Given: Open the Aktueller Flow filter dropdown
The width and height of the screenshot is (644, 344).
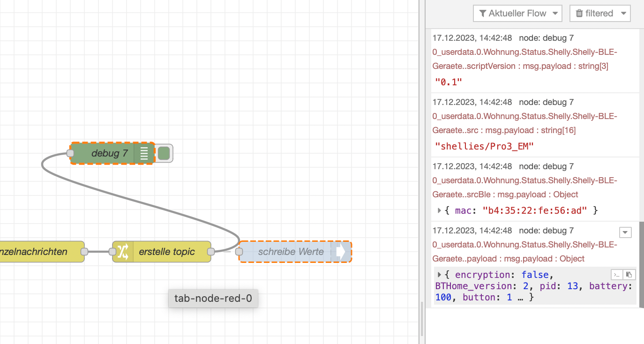Looking at the screenshot, I should tap(517, 14).
